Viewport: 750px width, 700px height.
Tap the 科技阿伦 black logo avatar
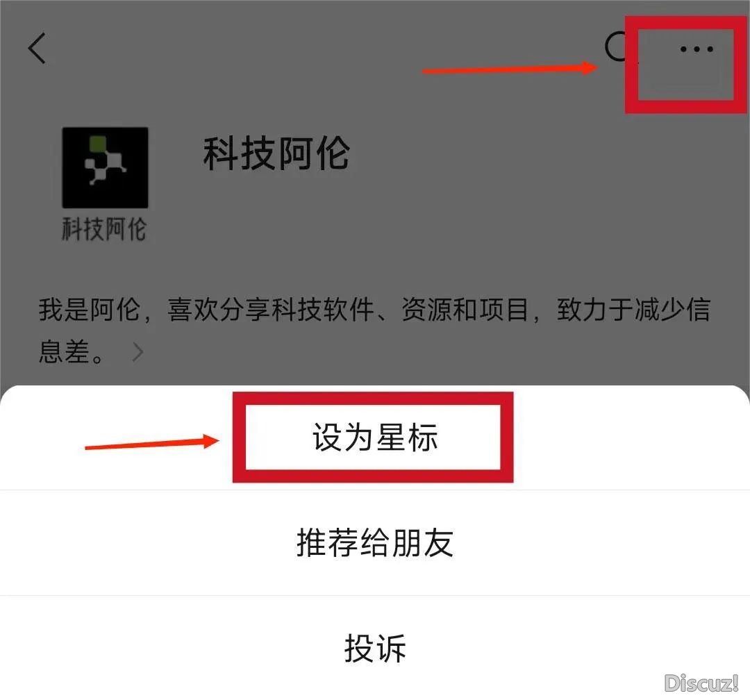[x=106, y=167]
